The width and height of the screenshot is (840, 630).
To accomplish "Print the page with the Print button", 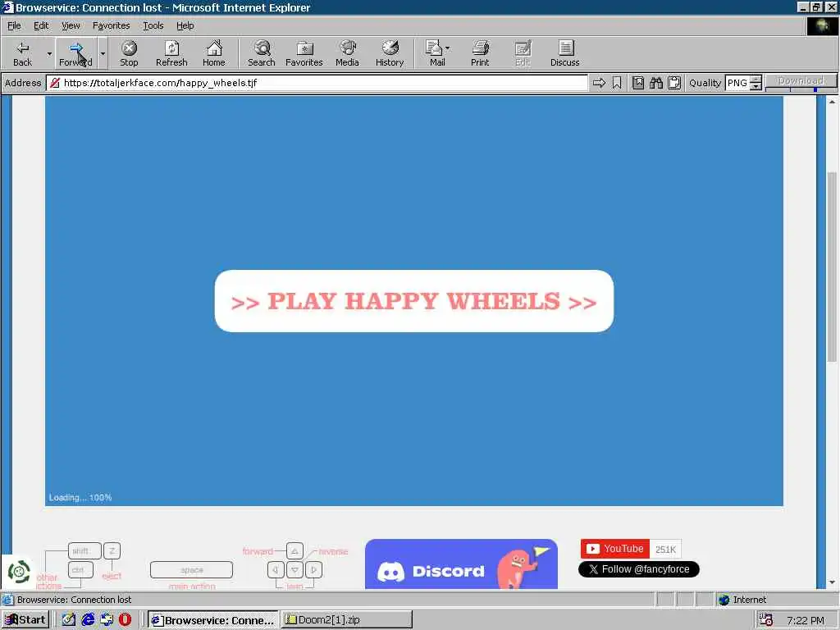I will coord(480,53).
